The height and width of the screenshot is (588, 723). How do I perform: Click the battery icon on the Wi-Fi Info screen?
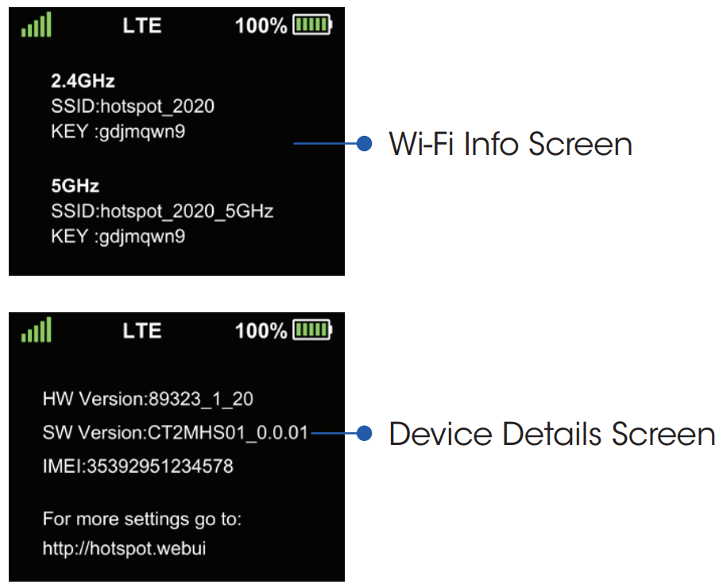click(x=312, y=25)
